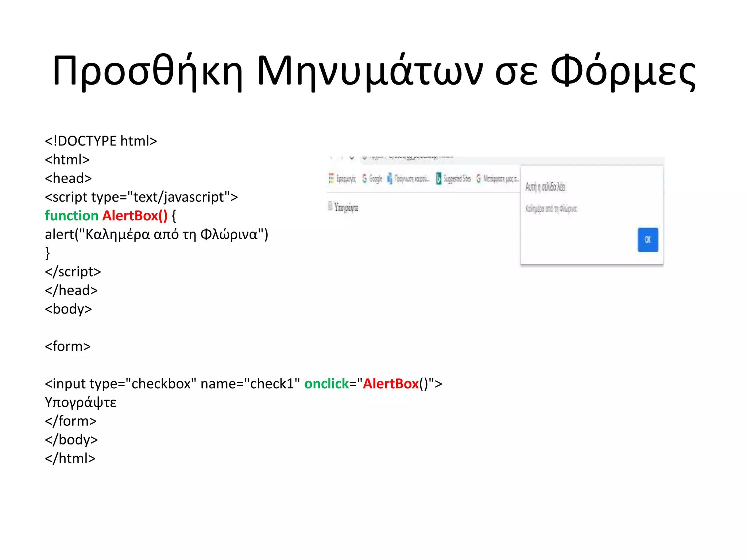
Task: Click the closing </form> tag line
Action: click(70, 421)
